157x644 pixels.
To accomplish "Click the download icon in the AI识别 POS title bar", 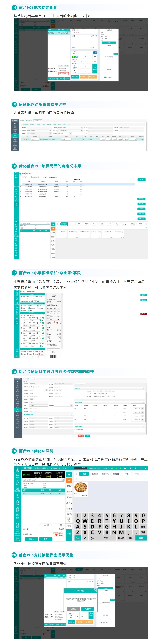I will (x=135, y=468).
